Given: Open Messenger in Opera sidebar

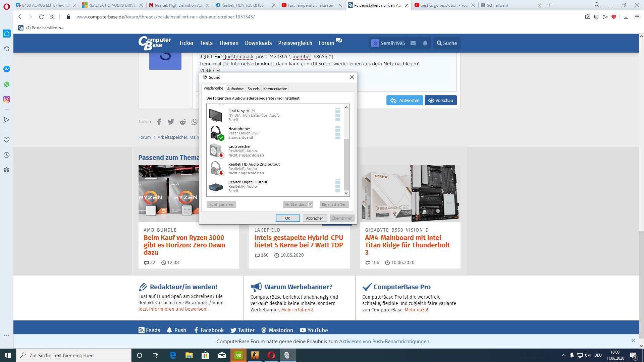Looking at the screenshot, I should 6,69.
